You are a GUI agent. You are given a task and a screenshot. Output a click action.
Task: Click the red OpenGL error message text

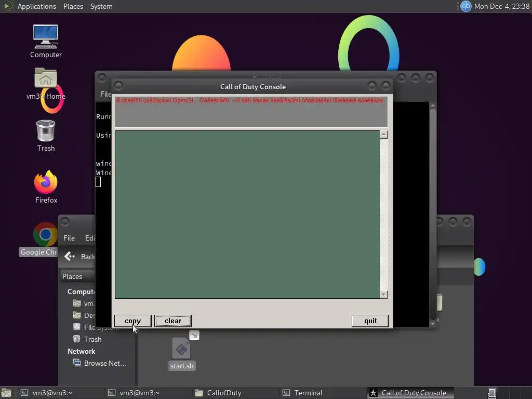(249, 100)
